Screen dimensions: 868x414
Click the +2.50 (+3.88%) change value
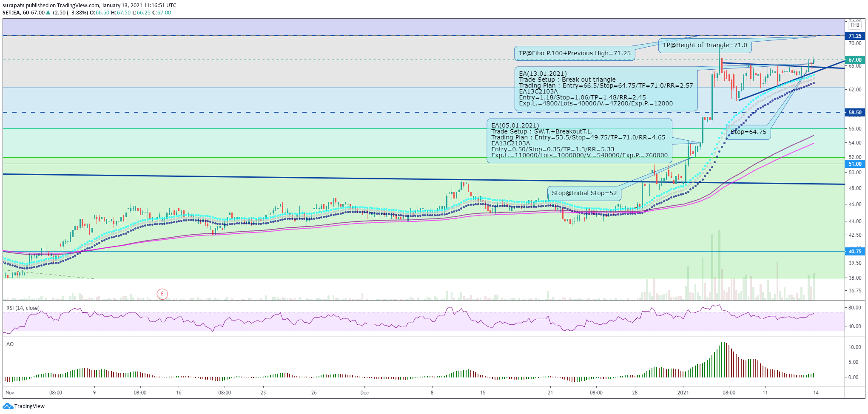70,13
